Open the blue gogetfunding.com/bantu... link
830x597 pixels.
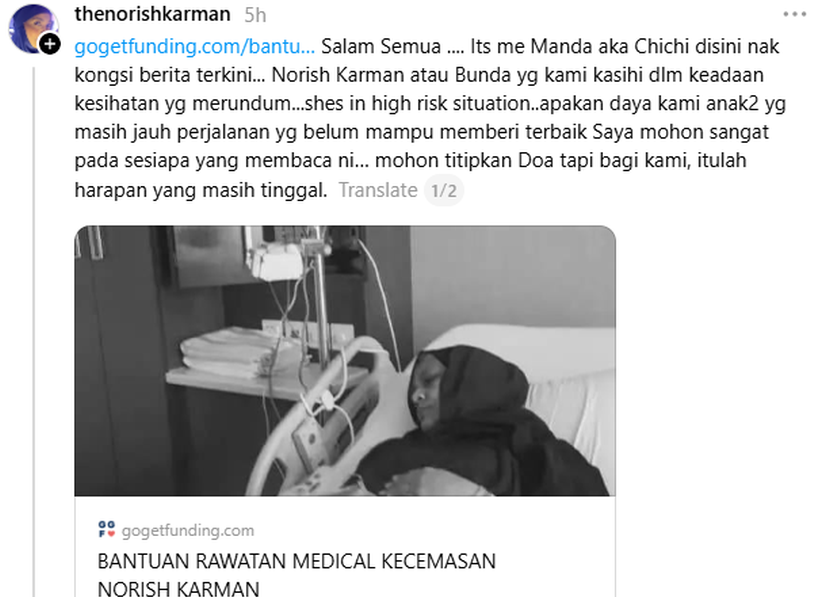pyautogui.click(x=194, y=47)
